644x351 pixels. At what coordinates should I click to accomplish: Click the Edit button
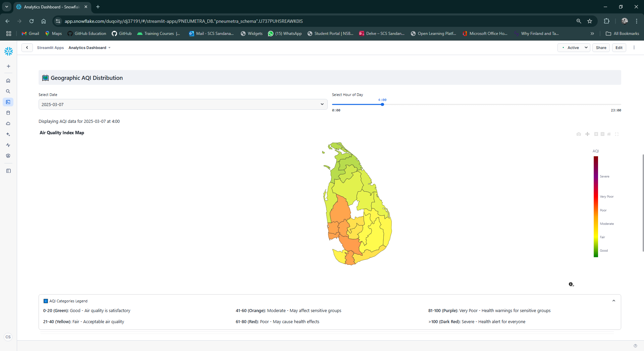[x=619, y=47]
